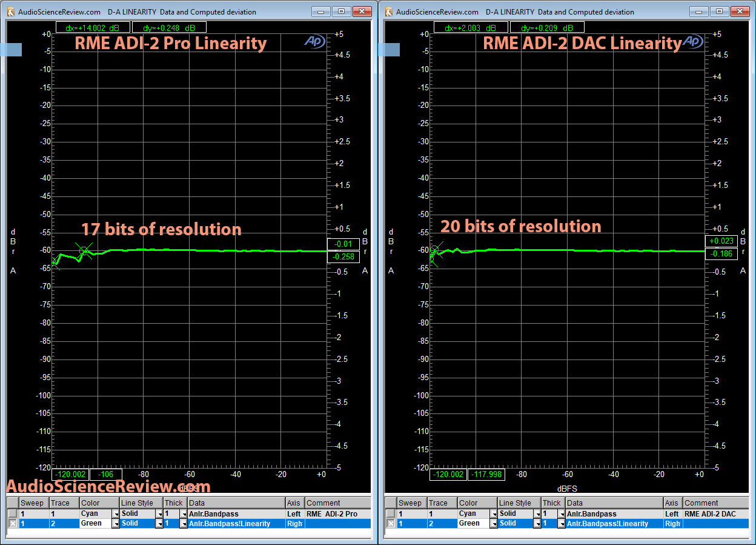Click Comment column header in ADI-2 DAC legend

[x=716, y=503]
